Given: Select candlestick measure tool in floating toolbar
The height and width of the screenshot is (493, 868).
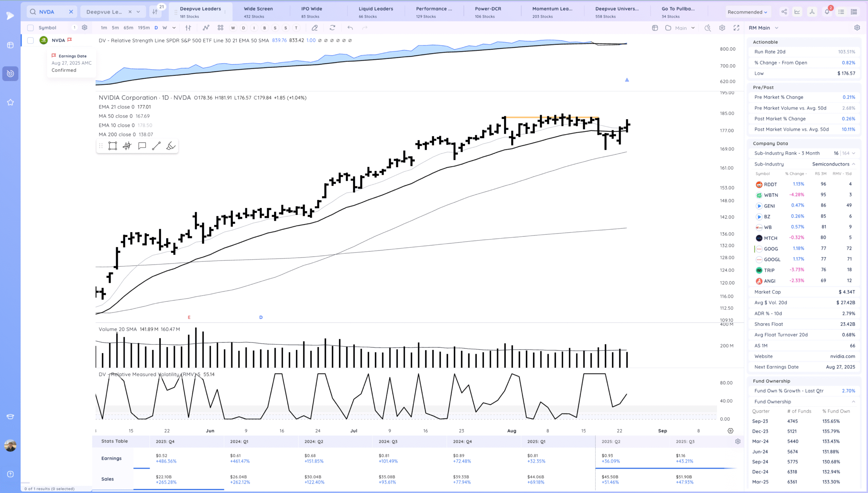Looking at the screenshot, I should coord(127,146).
